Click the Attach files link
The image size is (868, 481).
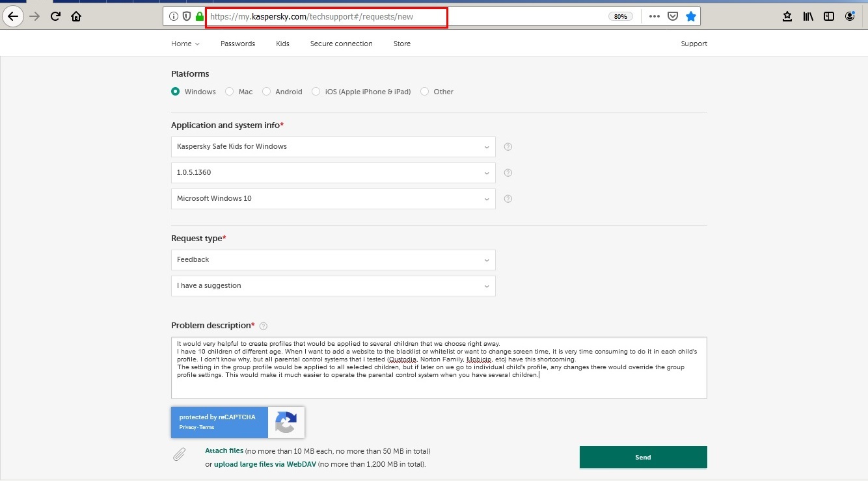224,450
